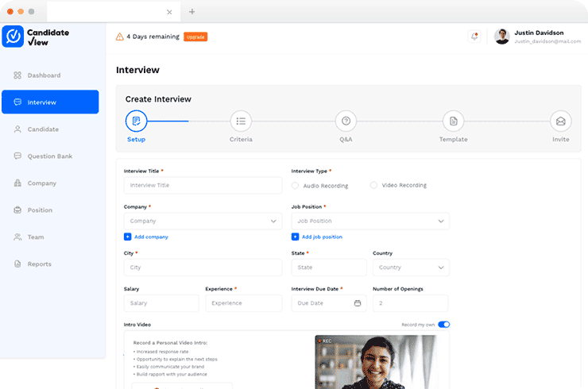Select the Q&A step icon
This screenshot has width=588, height=389.
tap(345, 121)
